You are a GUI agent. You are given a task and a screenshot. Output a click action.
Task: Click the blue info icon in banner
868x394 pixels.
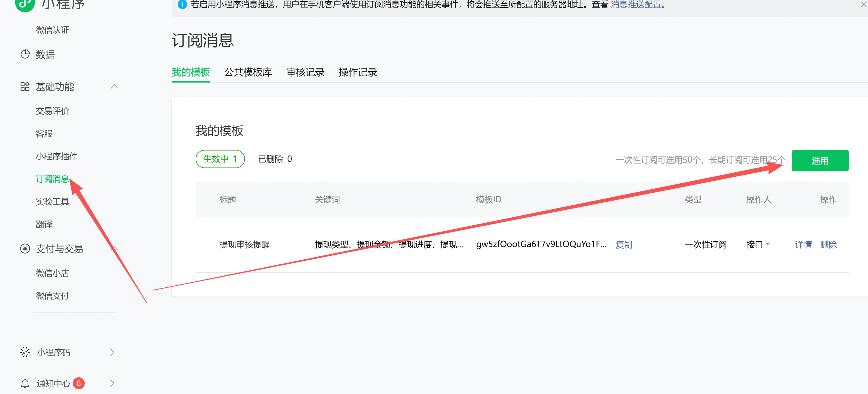click(x=182, y=4)
